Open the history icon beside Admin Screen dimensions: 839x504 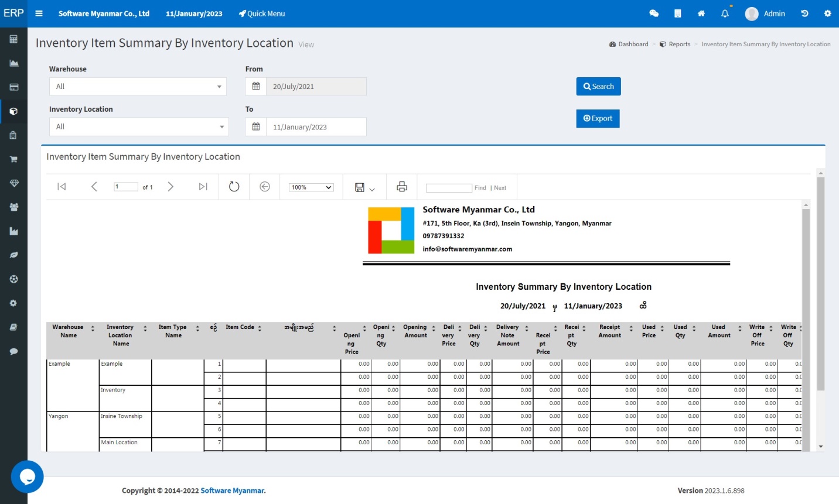[804, 13]
